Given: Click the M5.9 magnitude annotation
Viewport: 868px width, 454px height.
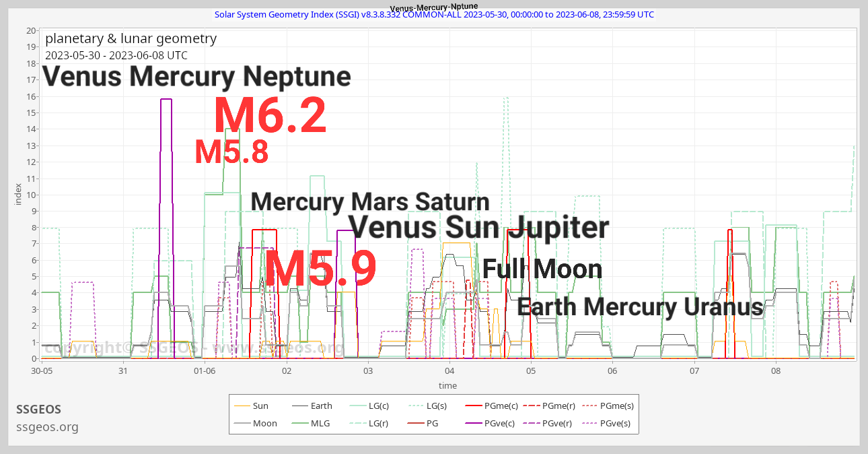Looking at the screenshot, I should pyautogui.click(x=320, y=269).
